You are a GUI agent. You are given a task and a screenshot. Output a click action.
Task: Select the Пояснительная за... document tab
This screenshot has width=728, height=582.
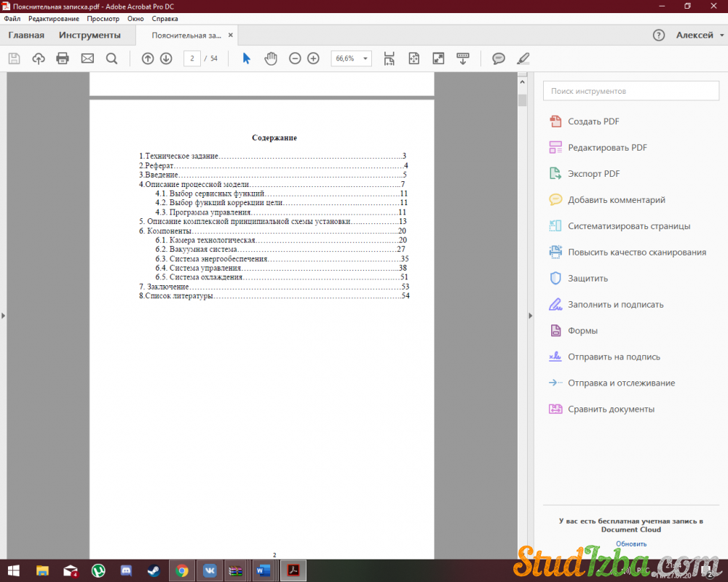[x=186, y=35]
